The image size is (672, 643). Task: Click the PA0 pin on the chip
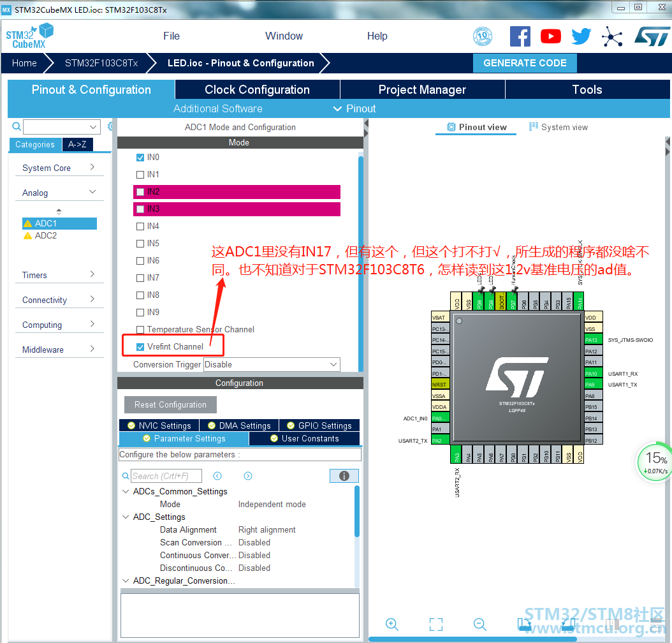[x=440, y=418]
